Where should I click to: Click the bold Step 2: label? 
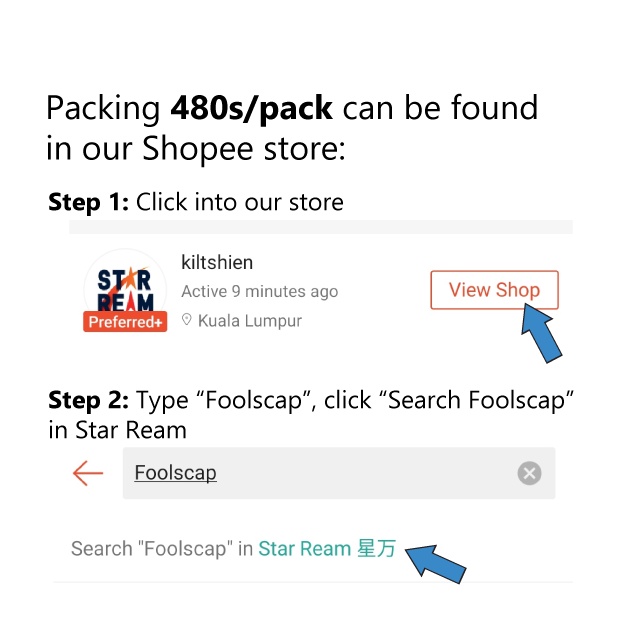(x=88, y=401)
